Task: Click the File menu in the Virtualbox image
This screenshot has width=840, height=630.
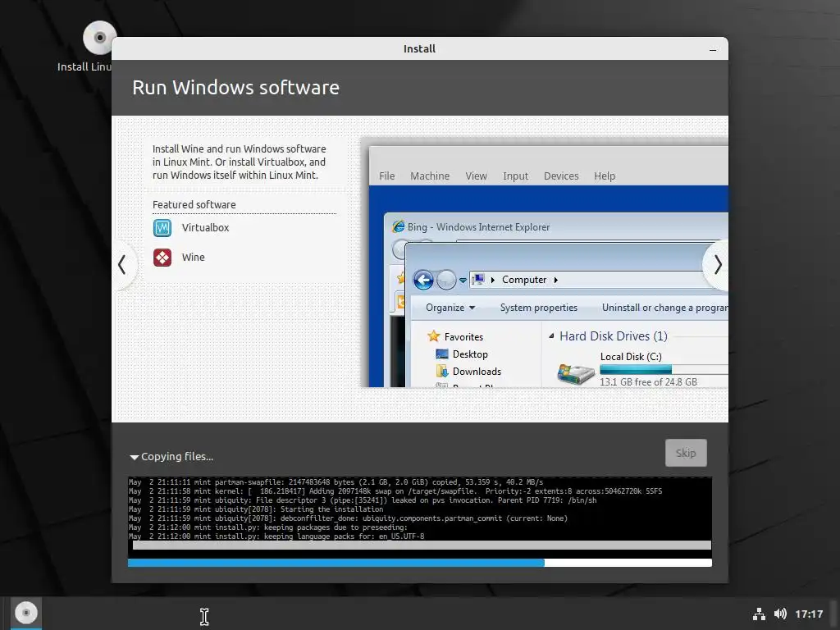Action: click(387, 176)
